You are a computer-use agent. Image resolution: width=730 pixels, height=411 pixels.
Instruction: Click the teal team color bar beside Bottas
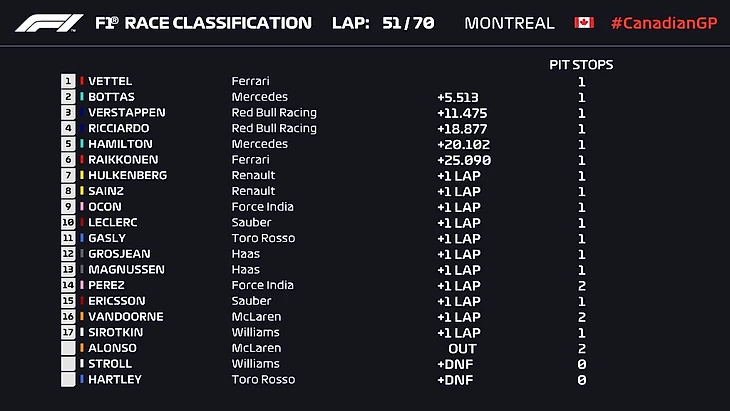click(82, 97)
